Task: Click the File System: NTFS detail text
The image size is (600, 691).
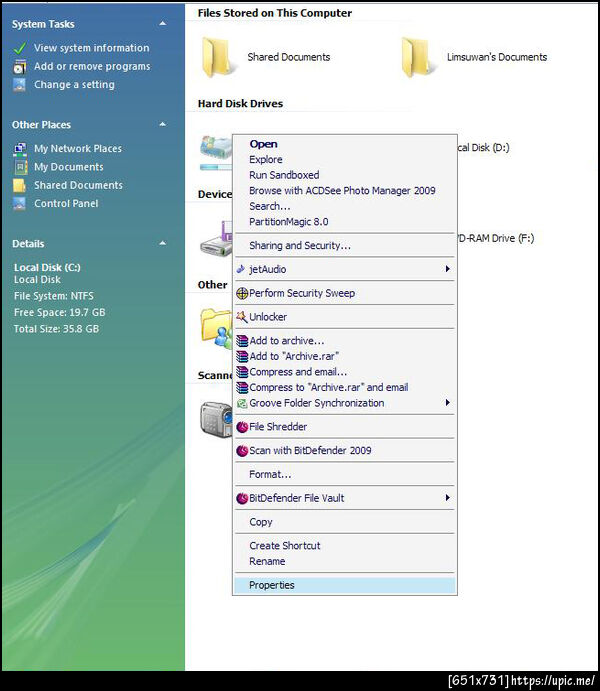Action: coord(54,296)
